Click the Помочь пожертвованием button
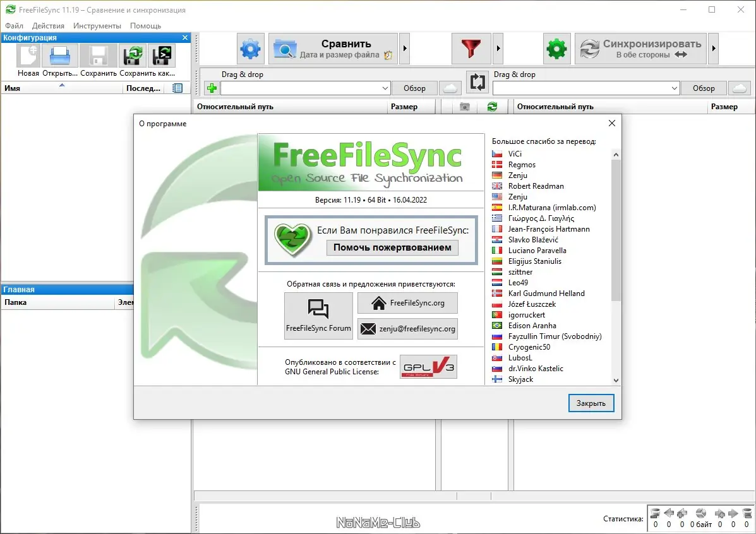The width and height of the screenshot is (756, 534). (x=392, y=247)
